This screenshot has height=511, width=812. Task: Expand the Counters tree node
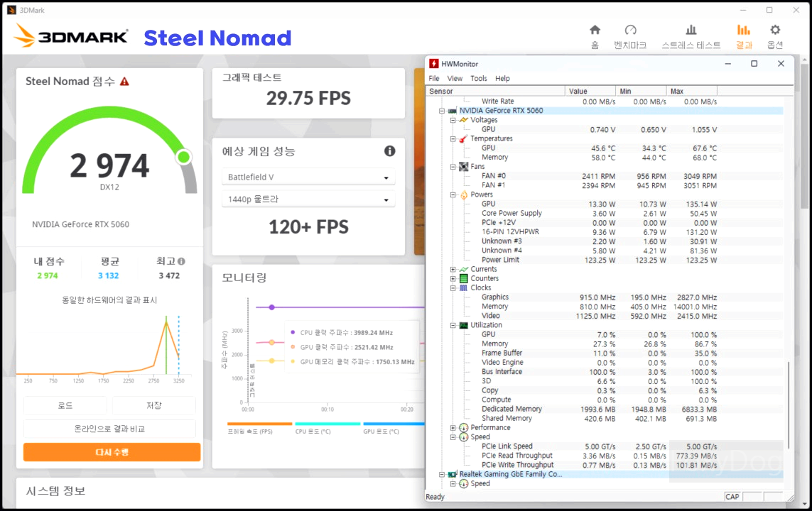click(453, 278)
